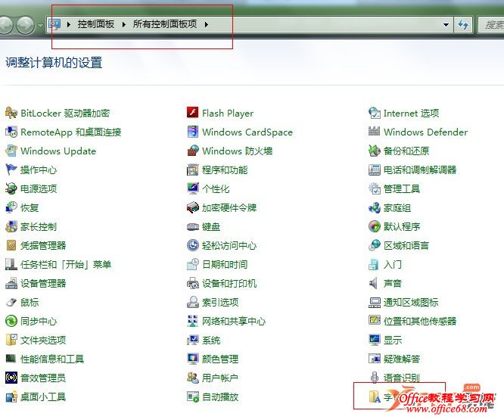Screen dimensions: 504x420
Task: Open the 个性化 link
Action: tap(216, 189)
